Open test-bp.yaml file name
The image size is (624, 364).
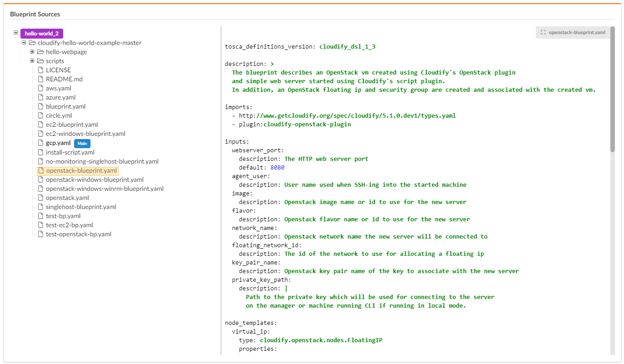tap(63, 216)
